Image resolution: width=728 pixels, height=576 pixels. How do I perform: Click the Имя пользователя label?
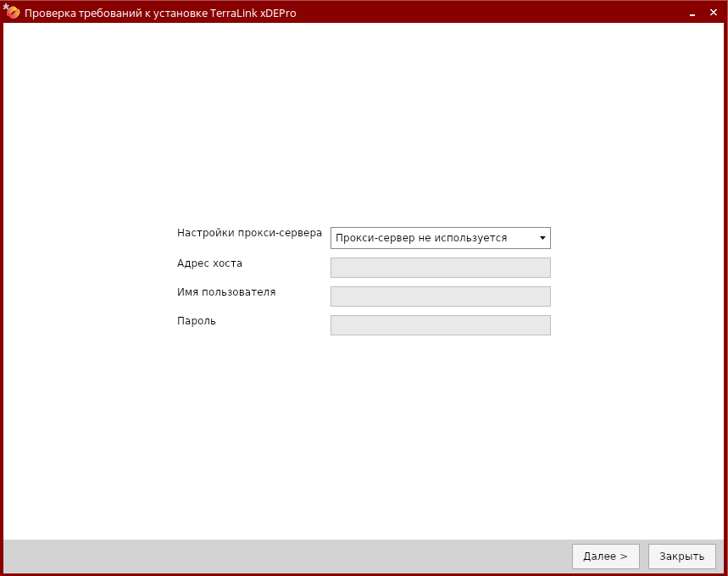pos(226,292)
